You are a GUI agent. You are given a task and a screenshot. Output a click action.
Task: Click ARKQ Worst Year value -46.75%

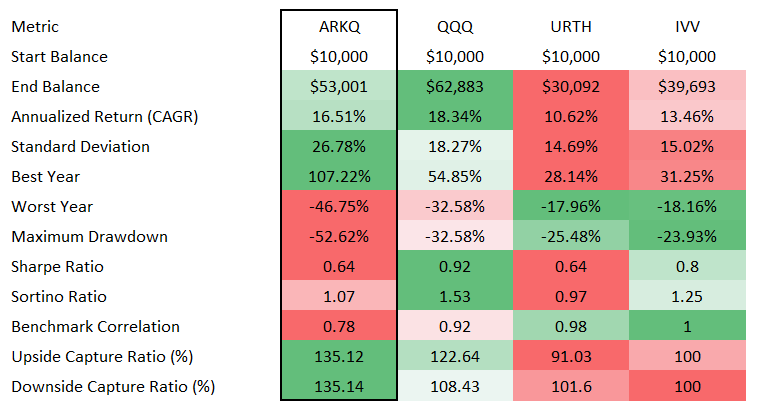[339, 206]
